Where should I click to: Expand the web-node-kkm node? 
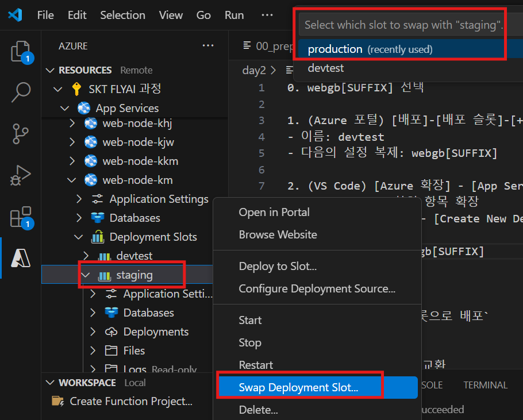pos(72,161)
